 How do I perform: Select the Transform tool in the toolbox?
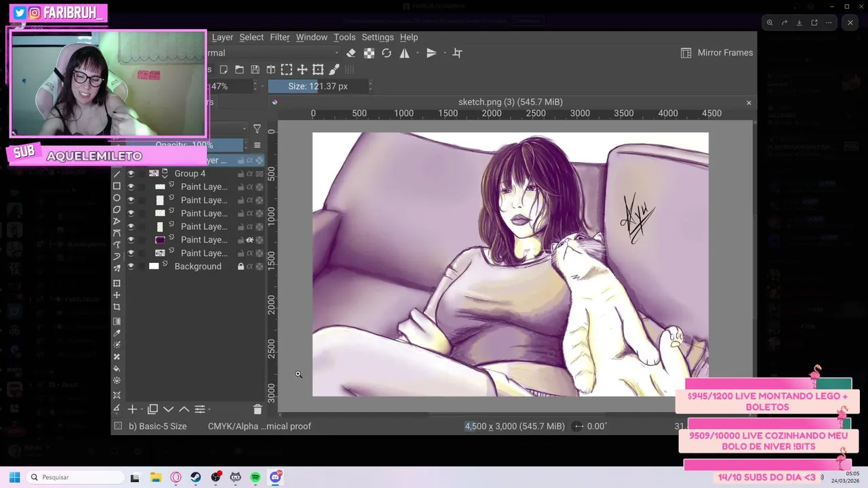[117, 283]
